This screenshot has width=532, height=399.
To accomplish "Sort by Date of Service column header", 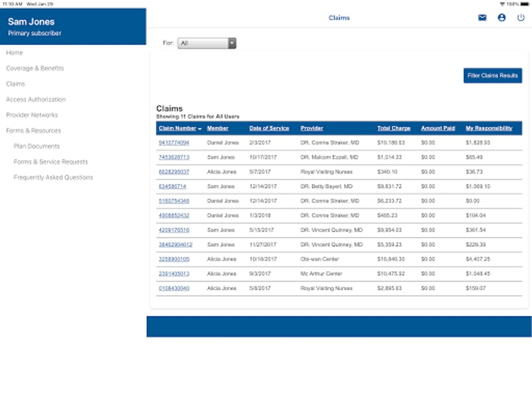I will pyautogui.click(x=269, y=128).
